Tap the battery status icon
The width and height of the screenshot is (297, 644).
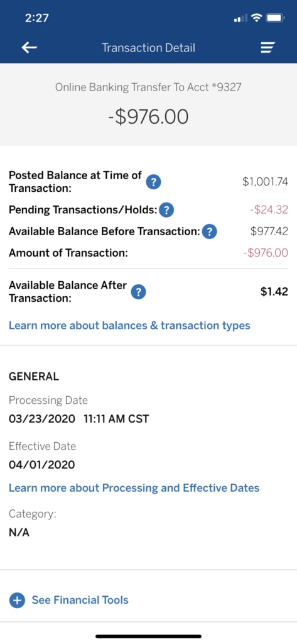click(x=275, y=18)
